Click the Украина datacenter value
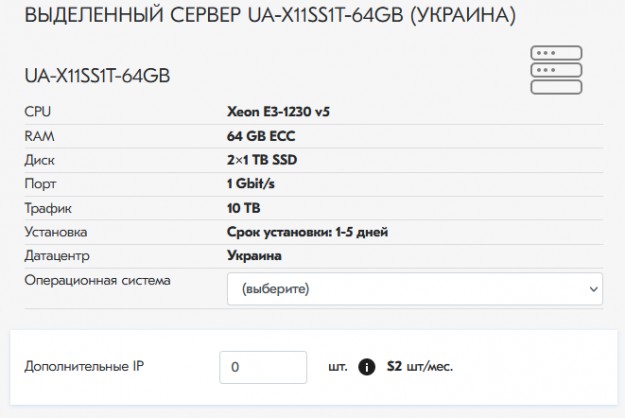 254,256
